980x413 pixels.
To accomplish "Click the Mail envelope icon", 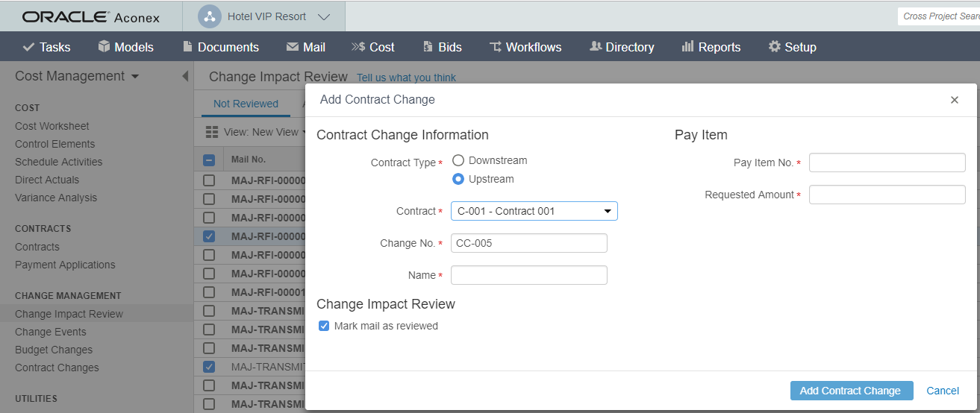I will point(293,47).
